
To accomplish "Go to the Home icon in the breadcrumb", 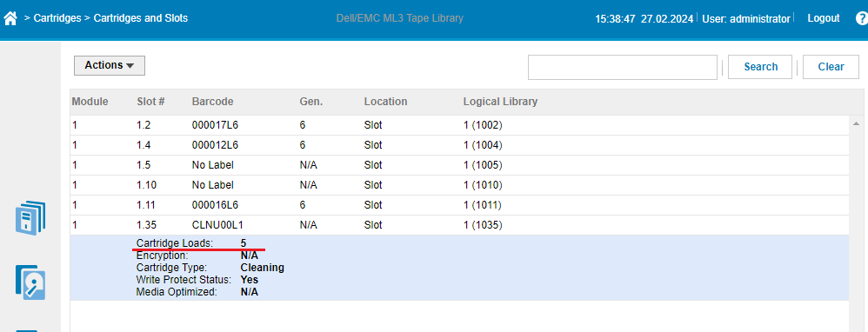I will 10,18.
